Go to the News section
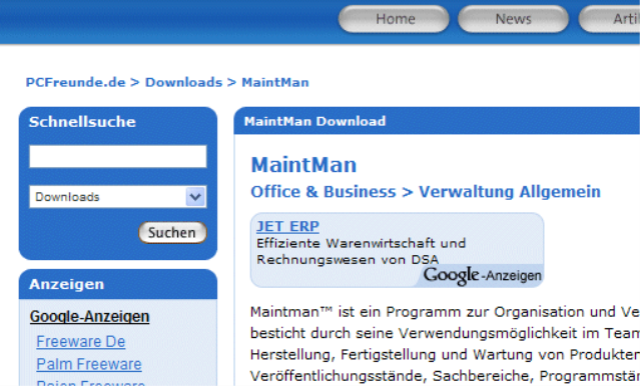The width and height of the screenshot is (640, 386). point(513,19)
